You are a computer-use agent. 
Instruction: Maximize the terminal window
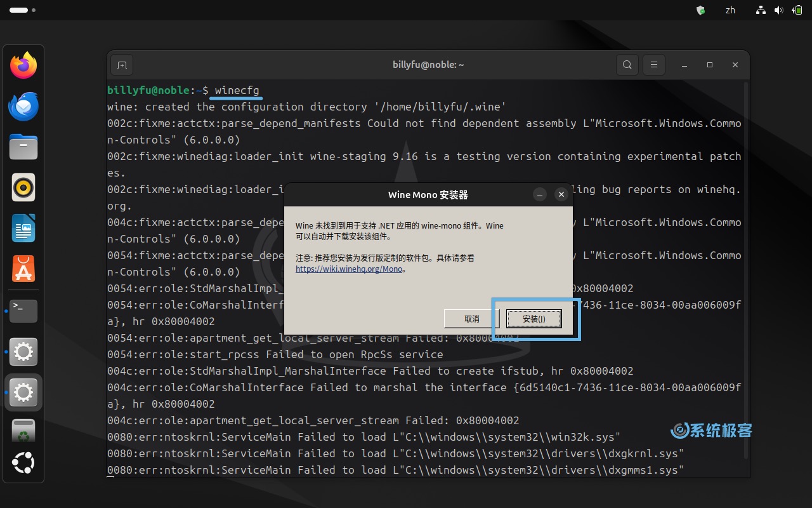point(710,65)
